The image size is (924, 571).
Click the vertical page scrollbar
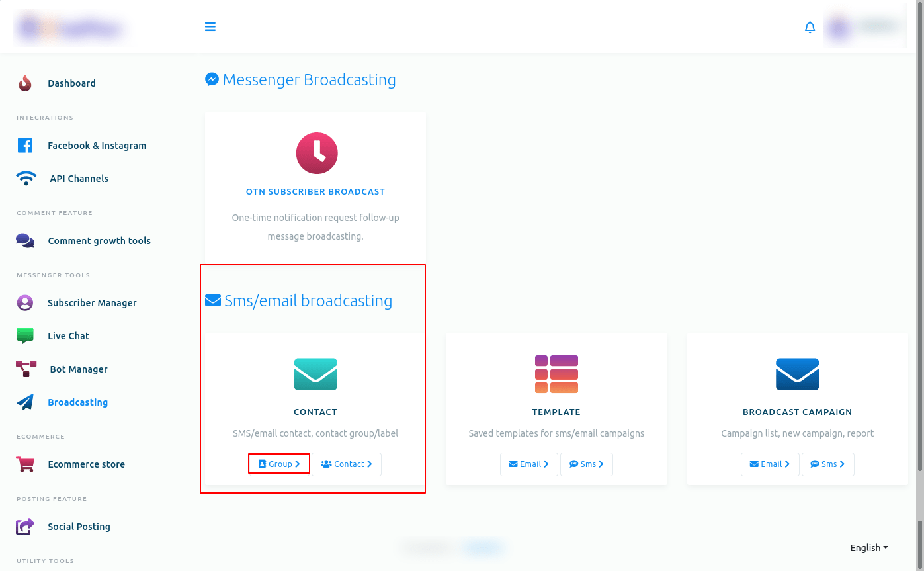click(919, 265)
